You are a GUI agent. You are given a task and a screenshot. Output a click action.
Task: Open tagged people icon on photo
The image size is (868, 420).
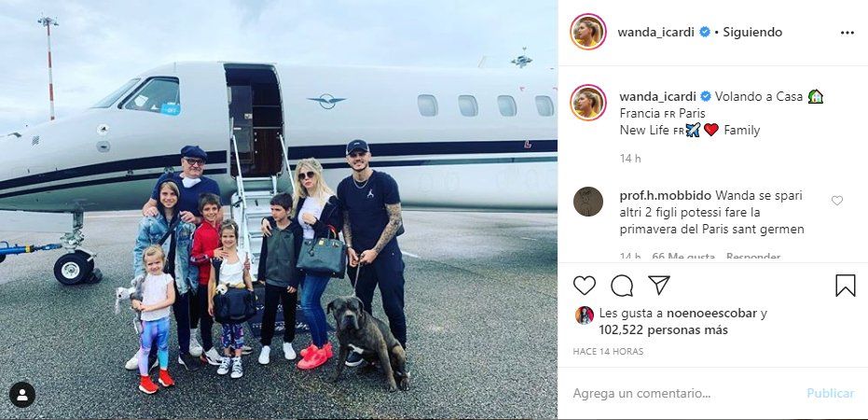(x=22, y=395)
